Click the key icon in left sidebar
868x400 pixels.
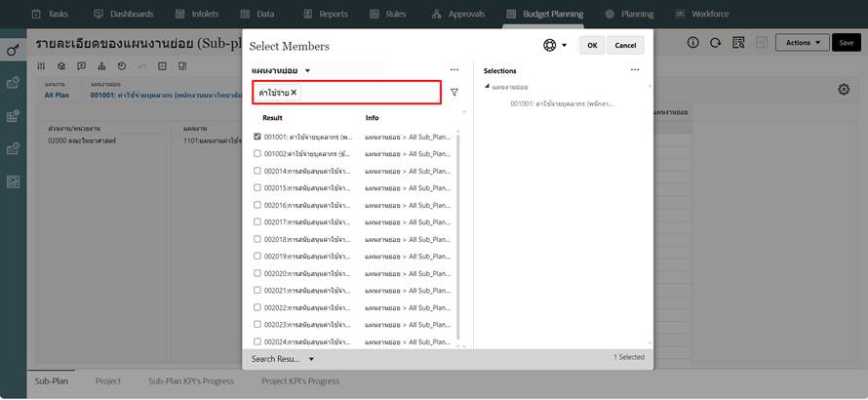[x=14, y=51]
